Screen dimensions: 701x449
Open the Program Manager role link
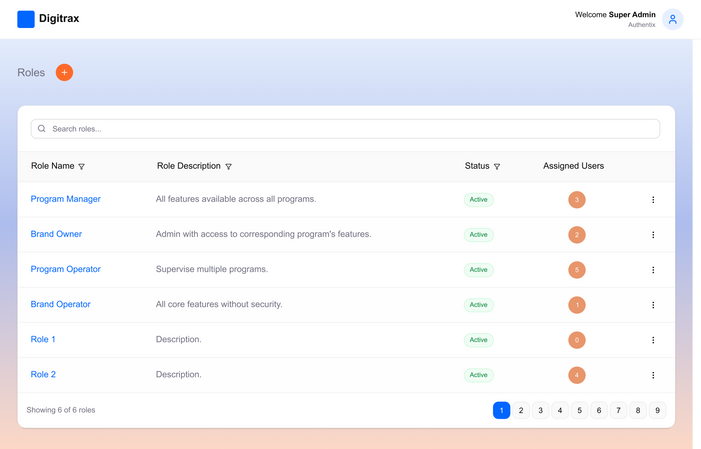(x=66, y=199)
